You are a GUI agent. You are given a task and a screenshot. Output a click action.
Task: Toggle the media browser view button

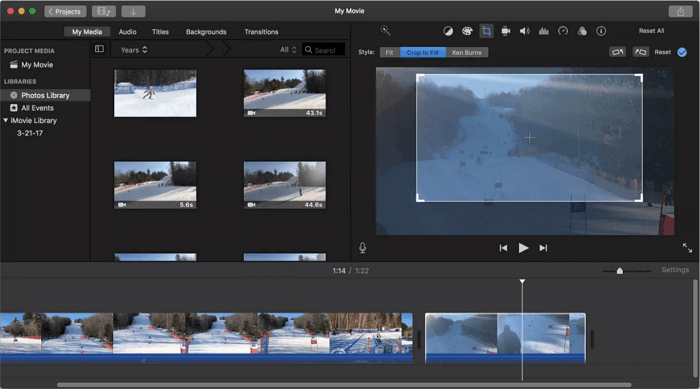(x=104, y=11)
